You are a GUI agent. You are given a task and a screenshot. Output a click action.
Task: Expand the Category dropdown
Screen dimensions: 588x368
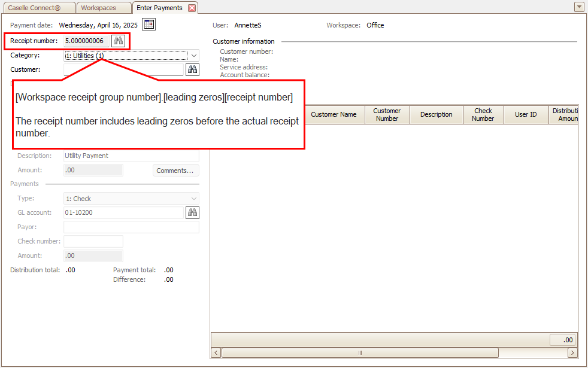point(193,55)
